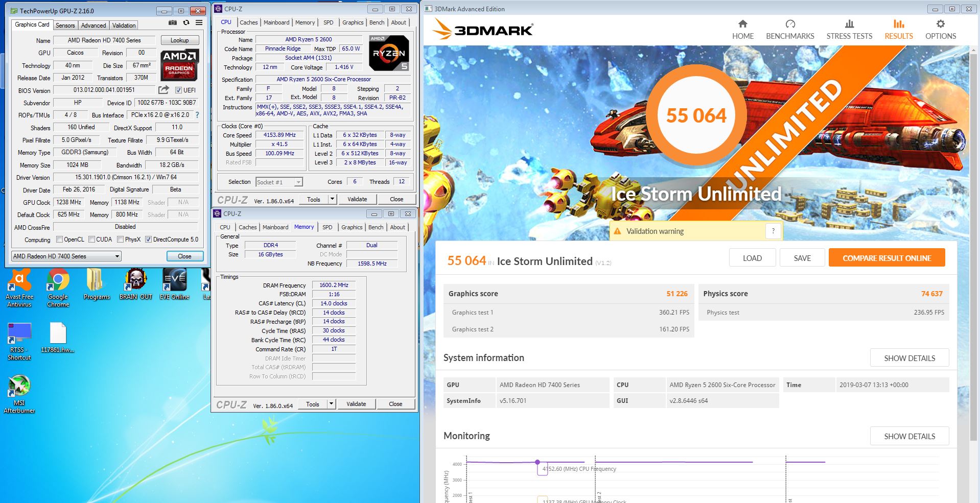Open RTSS Shortcut desktop icon
Viewport: 980px width, 503px height.
coord(19,342)
